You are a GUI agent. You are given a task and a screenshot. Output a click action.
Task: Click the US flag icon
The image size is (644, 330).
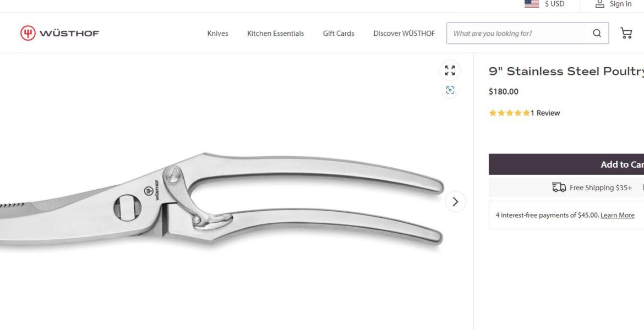pos(532,4)
